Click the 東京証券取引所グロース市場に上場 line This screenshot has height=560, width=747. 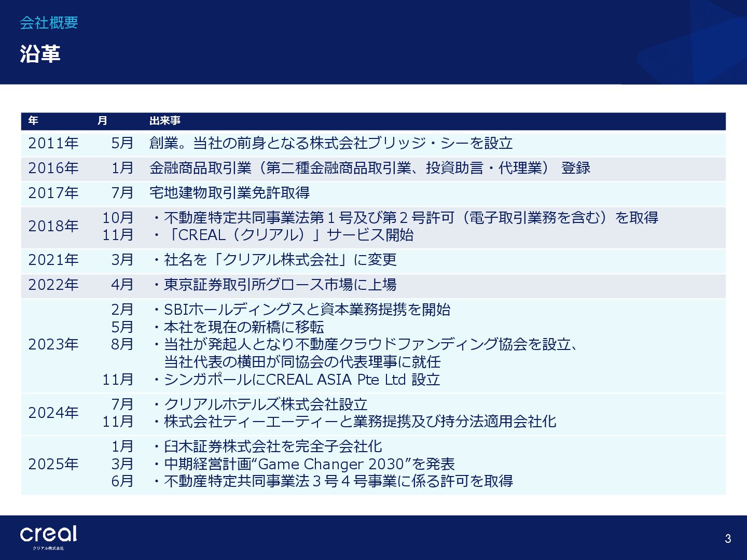[274, 285]
